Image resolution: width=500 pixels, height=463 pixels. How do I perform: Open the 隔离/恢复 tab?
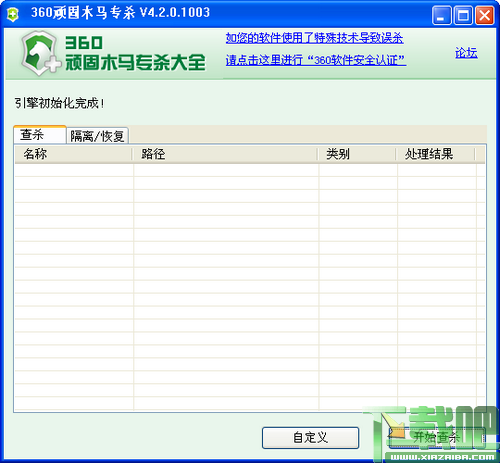pyautogui.click(x=97, y=136)
